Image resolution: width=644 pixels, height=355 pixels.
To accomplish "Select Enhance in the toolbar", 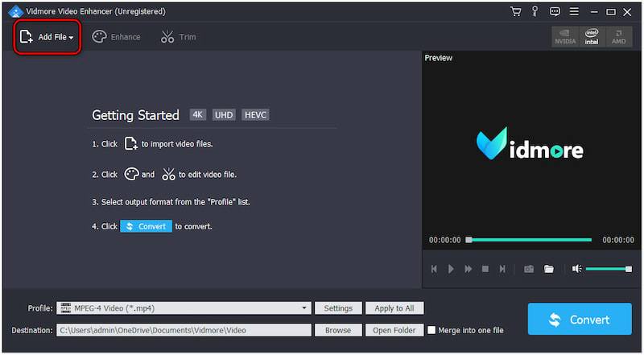I will pyautogui.click(x=116, y=37).
